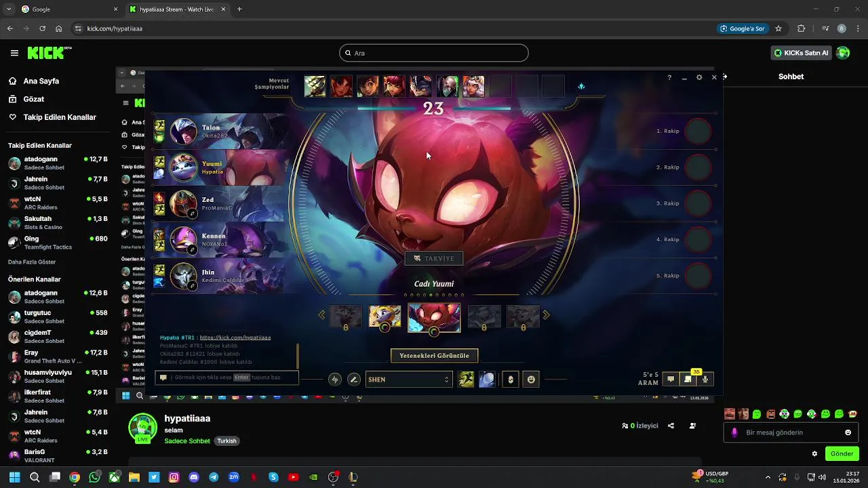This screenshot has width=868, height=488.
Task: Click Google'a Sor button in address bar
Action: (743, 28)
